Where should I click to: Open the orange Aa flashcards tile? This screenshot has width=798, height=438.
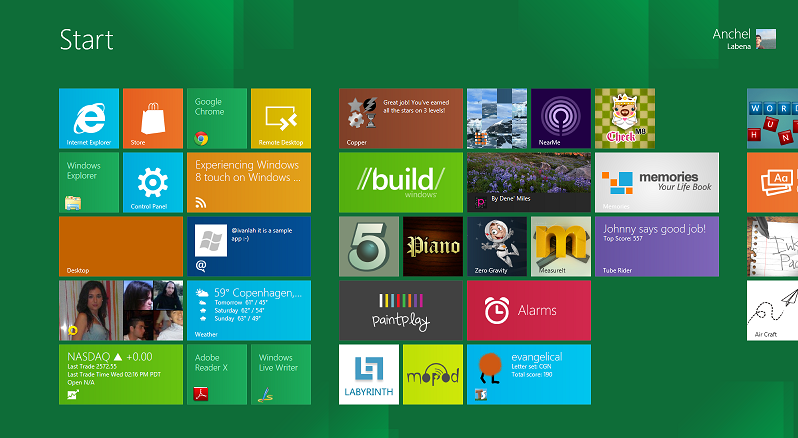pyautogui.click(x=773, y=183)
